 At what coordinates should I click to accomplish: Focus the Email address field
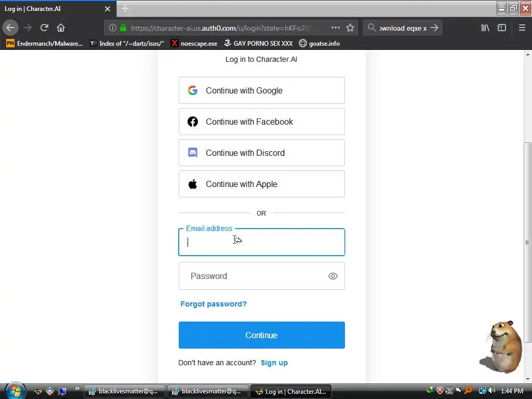tap(262, 242)
